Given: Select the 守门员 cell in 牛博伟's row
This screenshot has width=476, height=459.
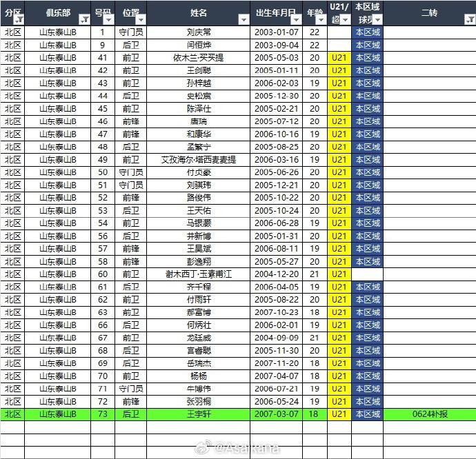Looking at the screenshot, I should pyautogui.click(x=131, y=389).
